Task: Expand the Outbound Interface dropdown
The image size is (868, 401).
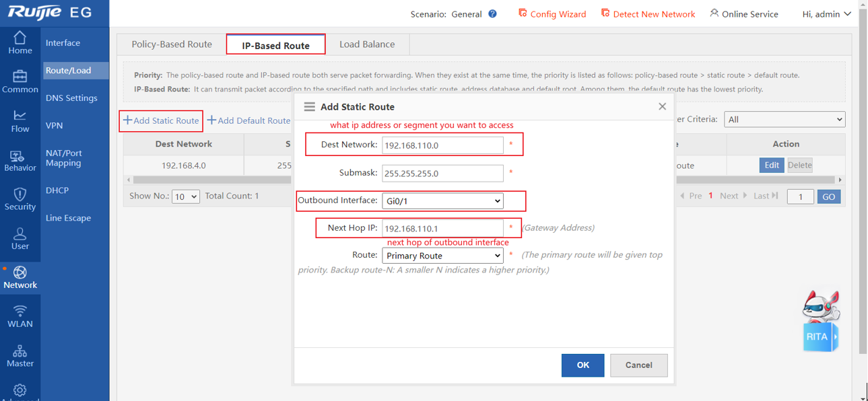Action: (x=442, y=201)
